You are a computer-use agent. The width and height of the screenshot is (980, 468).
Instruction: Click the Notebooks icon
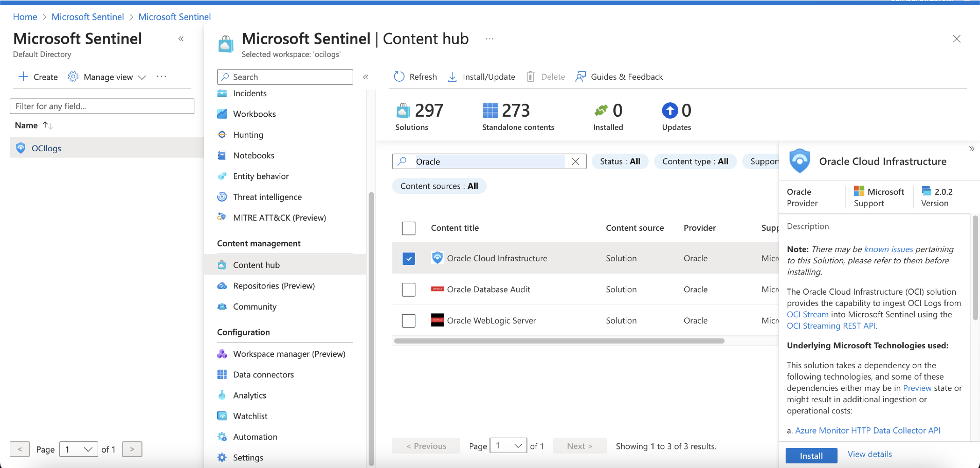click(222, 155)
